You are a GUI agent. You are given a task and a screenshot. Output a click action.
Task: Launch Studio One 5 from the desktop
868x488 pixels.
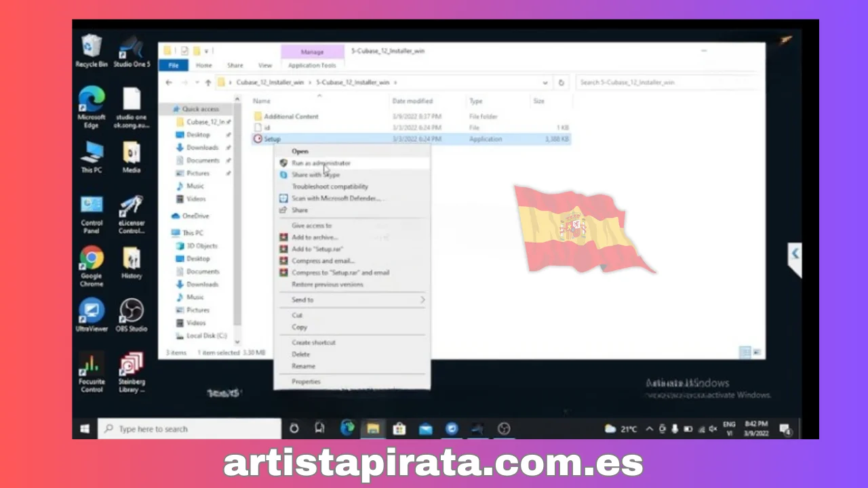click(x=131, y=51)
